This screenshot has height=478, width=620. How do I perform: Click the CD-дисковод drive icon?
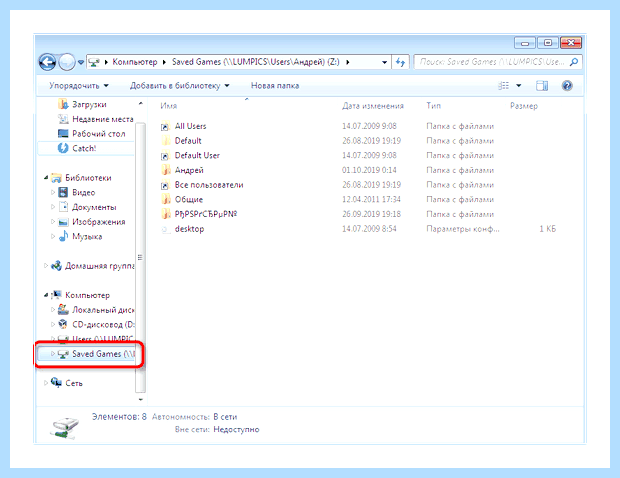click(x=63, y=325)
